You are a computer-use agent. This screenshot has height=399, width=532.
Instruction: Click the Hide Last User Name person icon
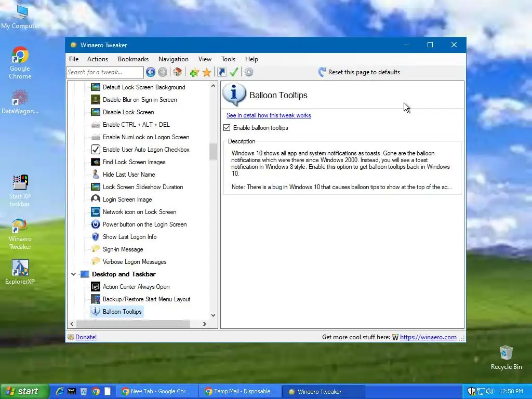coord(96,175)
